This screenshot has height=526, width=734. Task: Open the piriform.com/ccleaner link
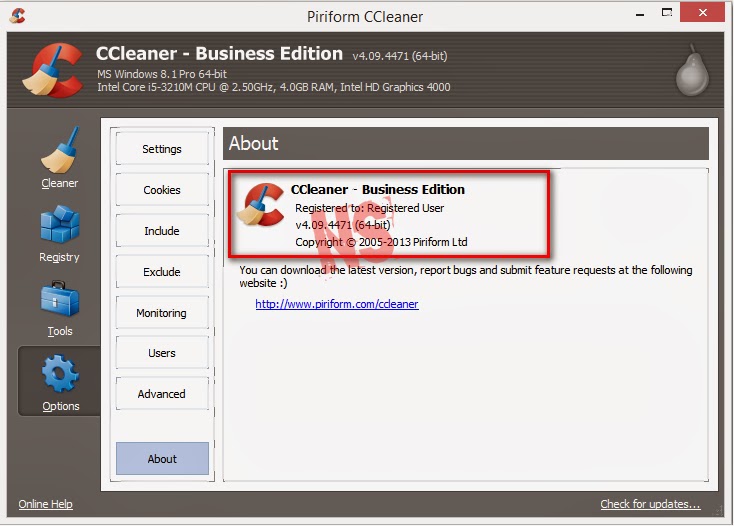point(337,304)
